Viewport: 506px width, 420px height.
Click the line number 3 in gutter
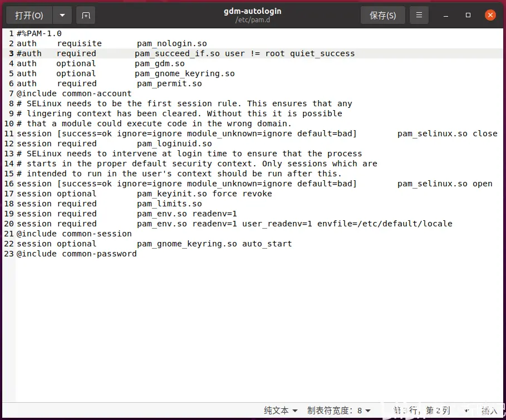[11, 53]
